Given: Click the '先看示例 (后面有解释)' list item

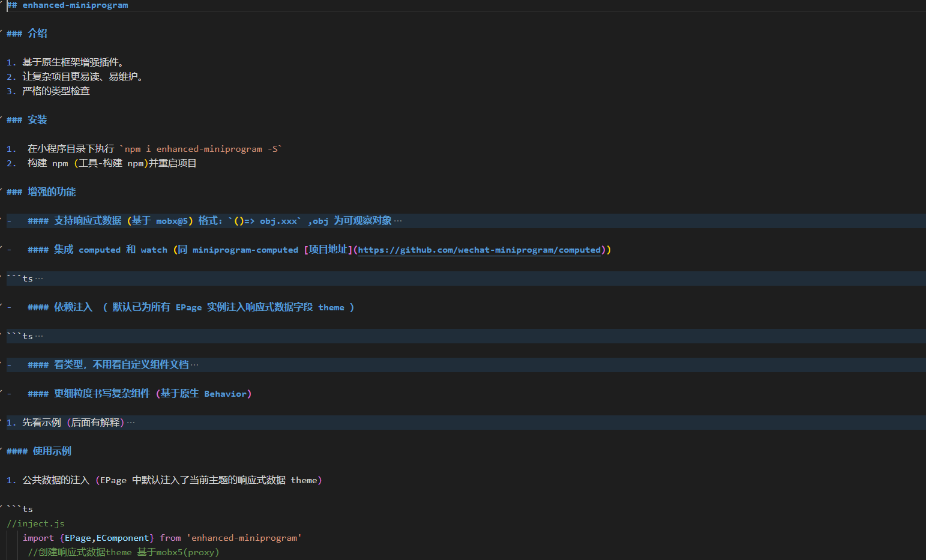Looking at the screenshot, I should pos(73,423).
